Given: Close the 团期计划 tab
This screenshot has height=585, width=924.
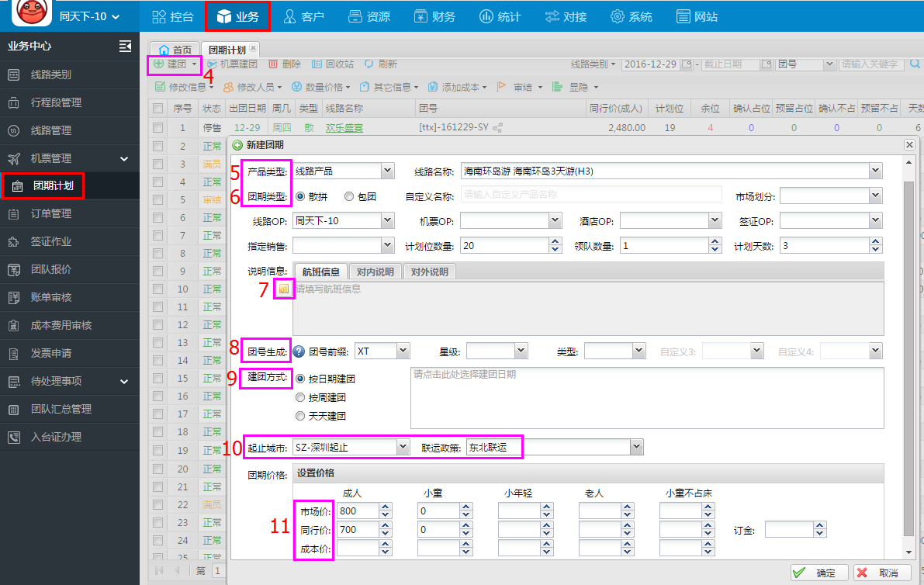Looking at the screenshot, I should pos(254,48).
